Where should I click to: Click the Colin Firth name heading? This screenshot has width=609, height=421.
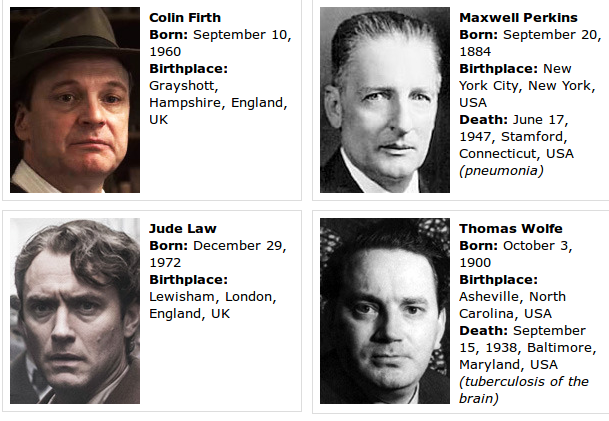click(185, 18)
